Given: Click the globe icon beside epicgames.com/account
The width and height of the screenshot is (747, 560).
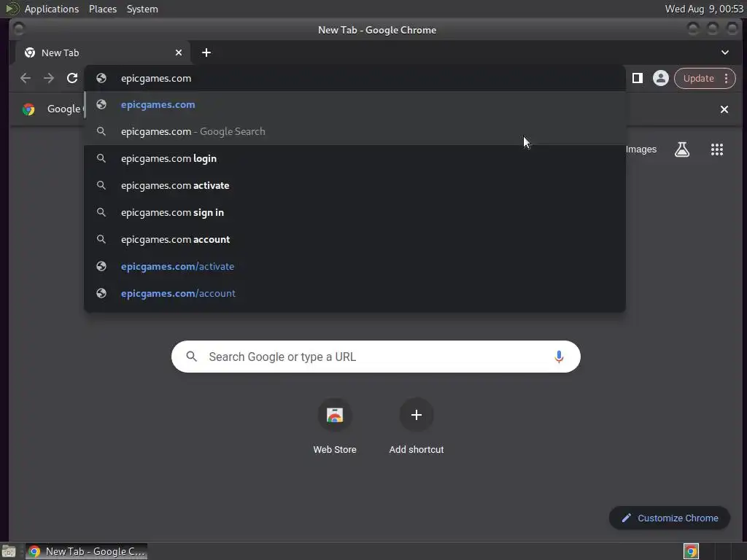Looking at the screenshot, I should point(101,293).
